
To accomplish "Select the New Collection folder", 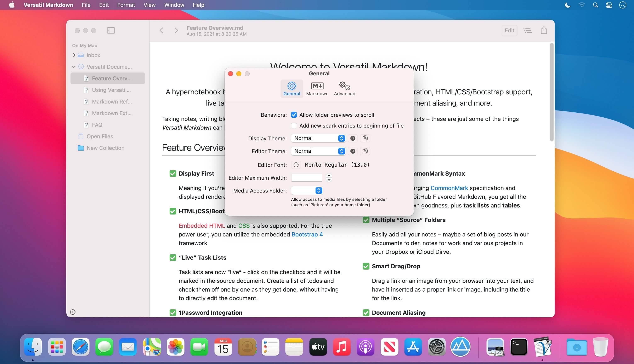I will (108, 148).
